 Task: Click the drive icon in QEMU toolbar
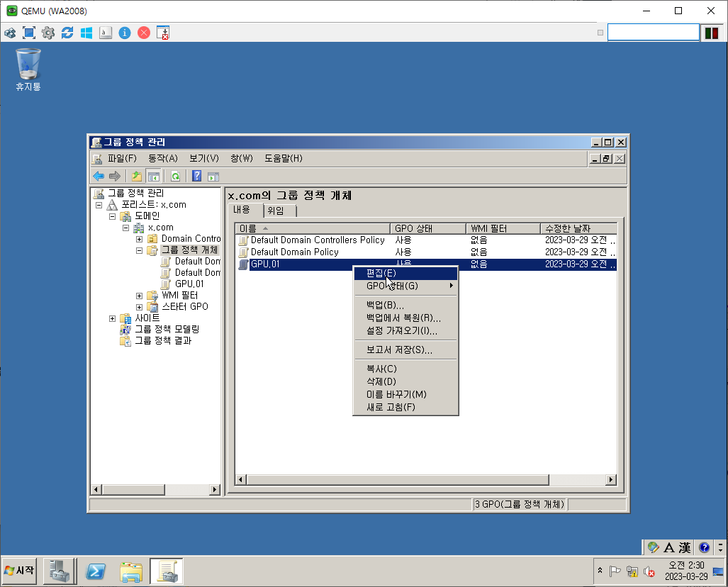106,33
